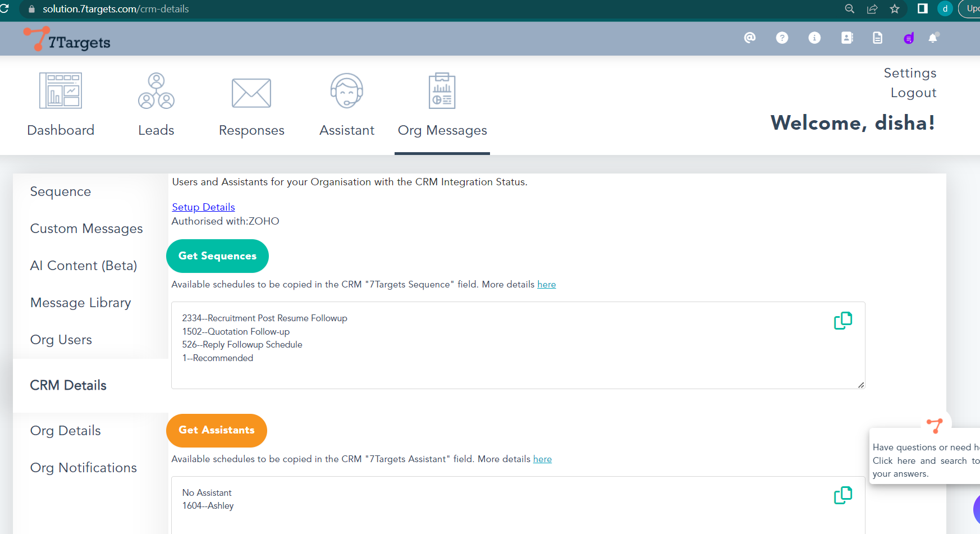The height and width of the screenshot is (534, 980).
Task: Click the sequences text area resize handle
Action: pyautogui.click(x=861, y=385)
